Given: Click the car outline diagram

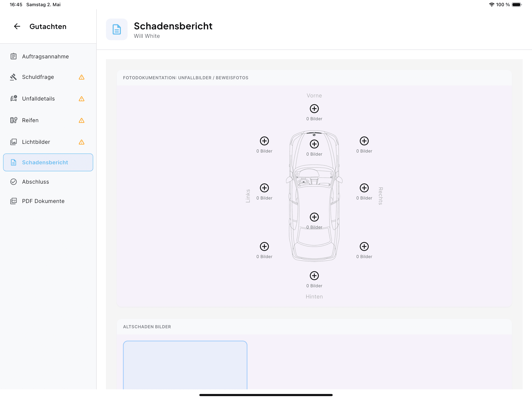Looking at the screenshot, I should 314,196.
